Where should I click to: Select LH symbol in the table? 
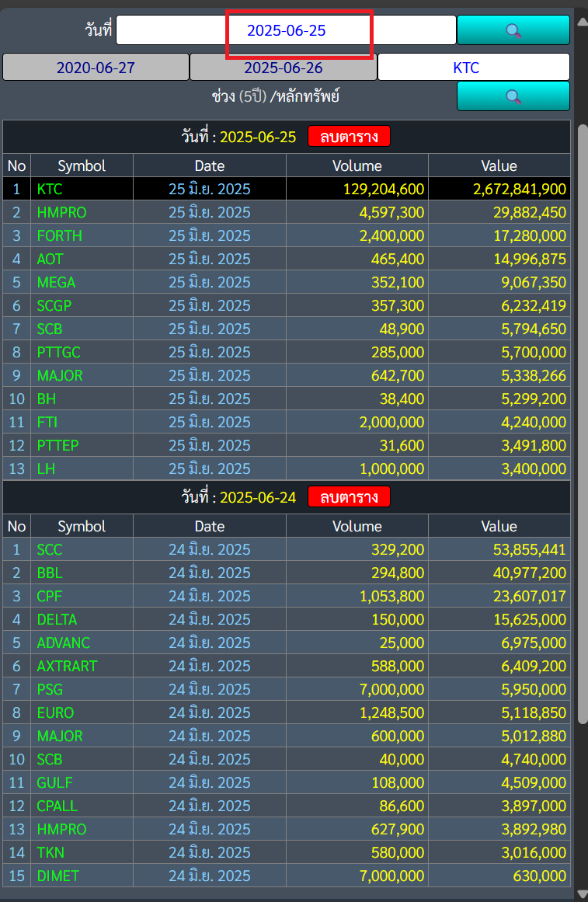[x=46, y=468]
